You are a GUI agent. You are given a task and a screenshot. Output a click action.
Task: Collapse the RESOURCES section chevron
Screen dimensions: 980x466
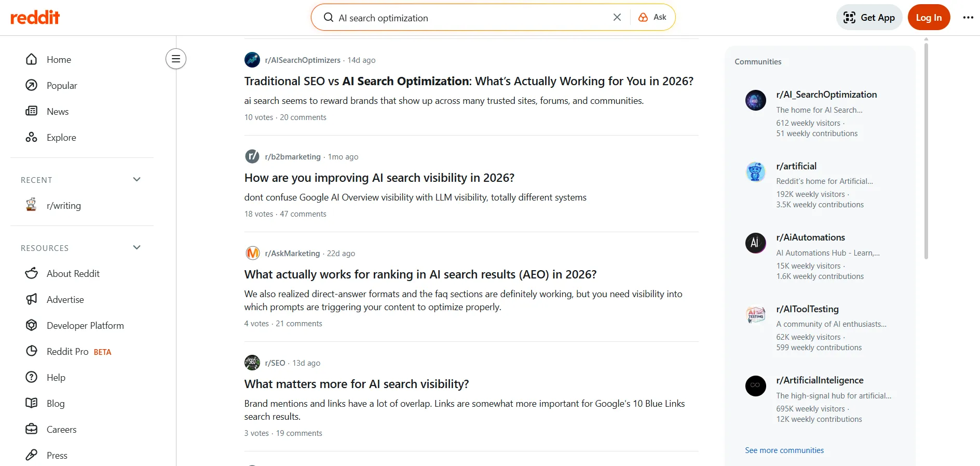pyautogui.click(x=137, y=247)
